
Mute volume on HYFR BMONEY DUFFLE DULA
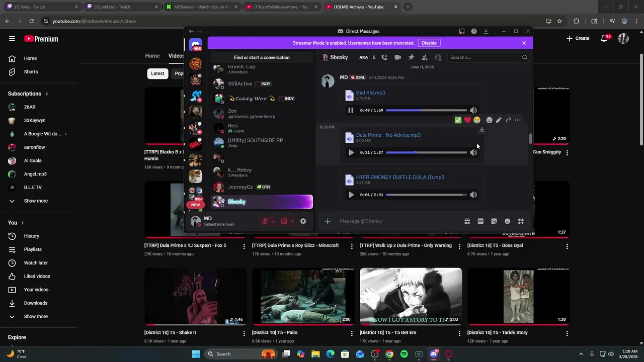point(473,195)
